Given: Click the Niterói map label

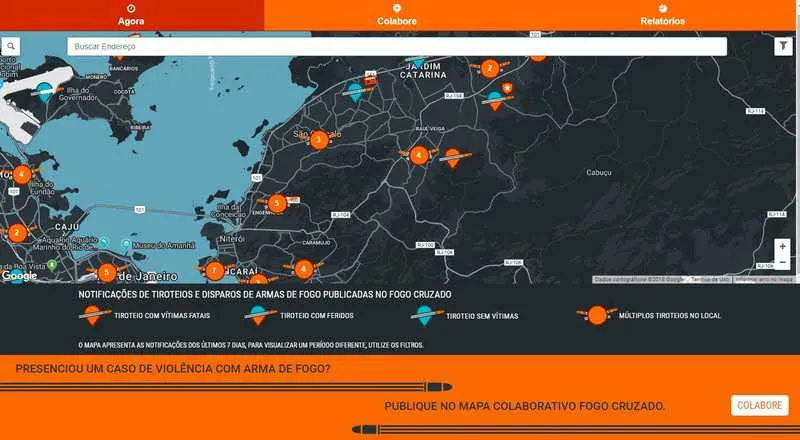Looking at the screenshot, I should (232, 239).
